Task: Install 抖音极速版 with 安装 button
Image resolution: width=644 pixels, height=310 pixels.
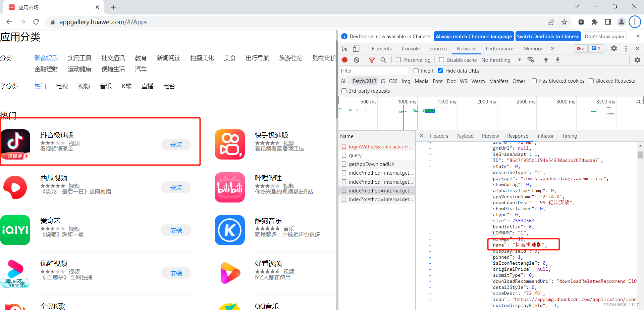Action: 176,145
